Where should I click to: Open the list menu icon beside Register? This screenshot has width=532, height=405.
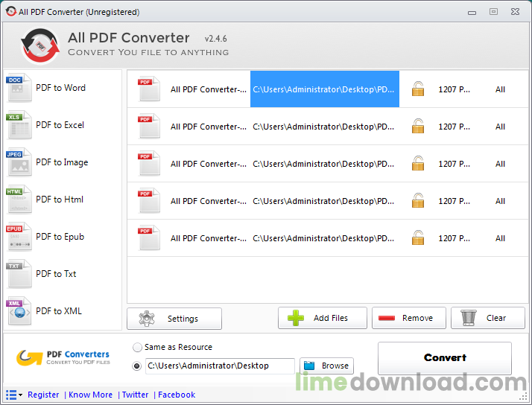pos(14,395)
